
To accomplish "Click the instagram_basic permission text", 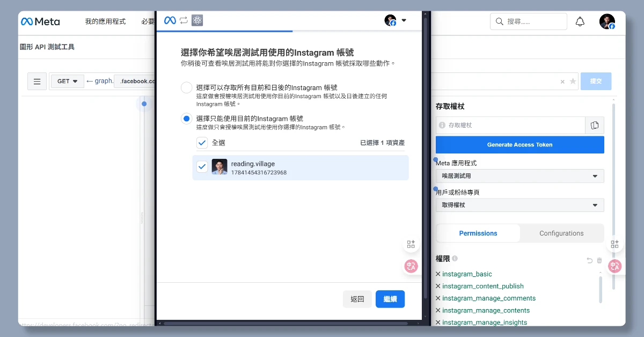I will point(467,274).
